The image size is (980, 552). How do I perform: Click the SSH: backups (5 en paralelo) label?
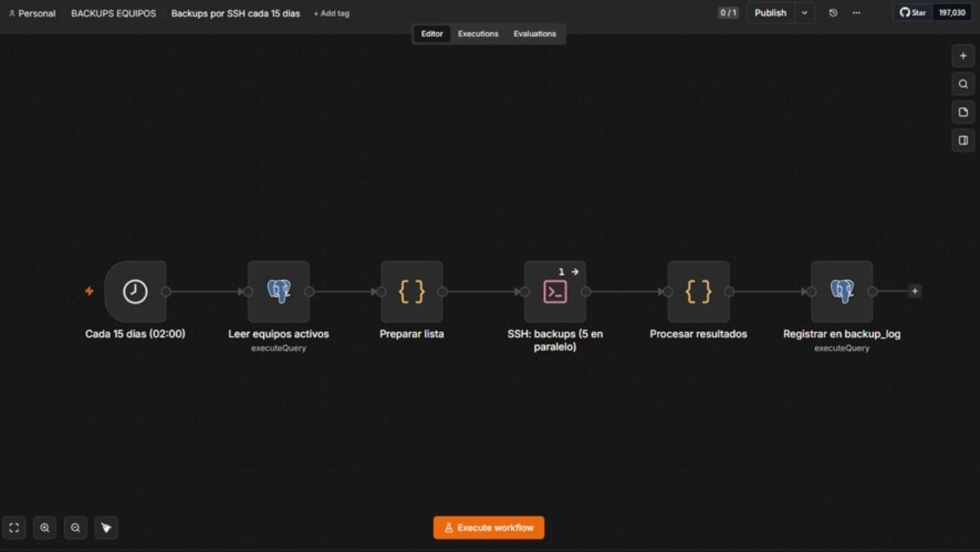[555, 340]
